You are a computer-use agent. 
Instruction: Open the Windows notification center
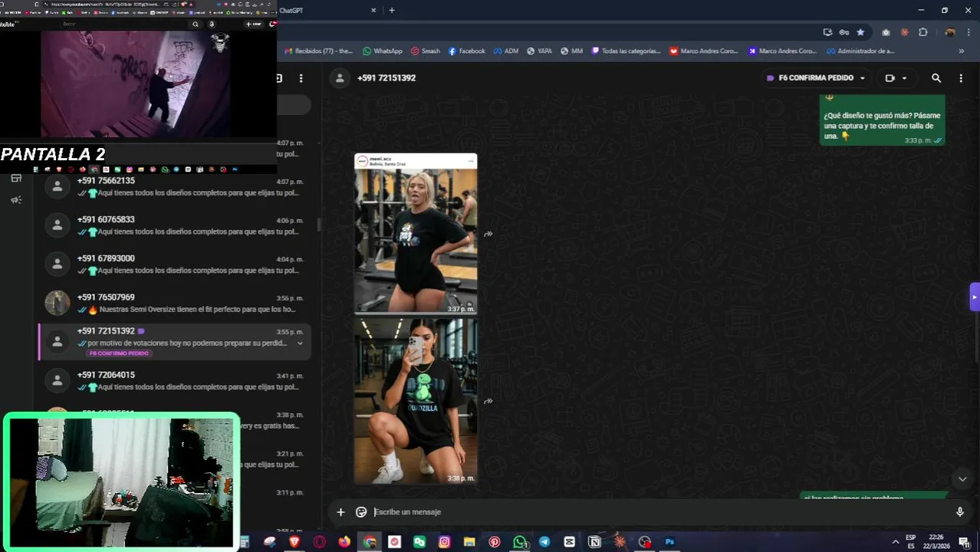[964, 542]
